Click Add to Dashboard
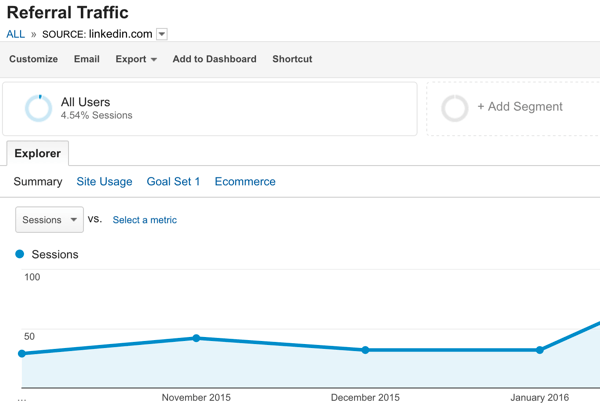Viewport: 600px width, 405px height. pos(214,59)
